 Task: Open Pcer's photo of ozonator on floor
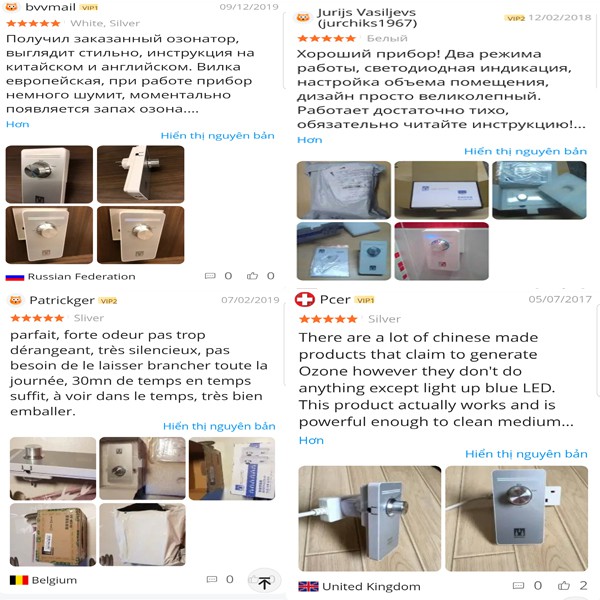click(370, 518)
